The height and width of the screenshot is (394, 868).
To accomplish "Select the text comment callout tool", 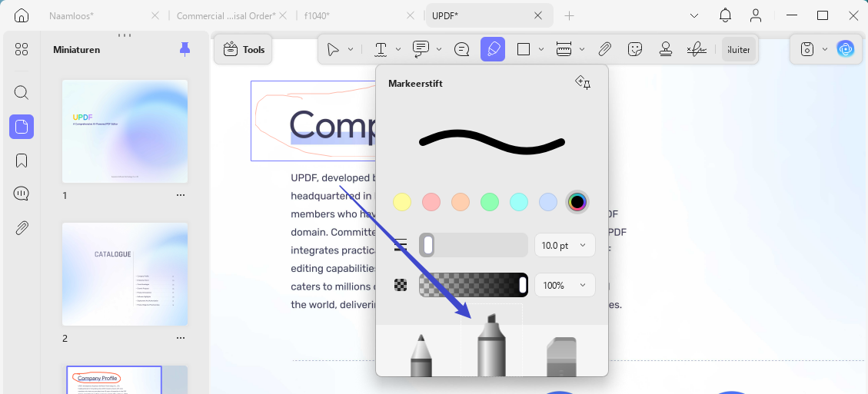I will 421,49.
